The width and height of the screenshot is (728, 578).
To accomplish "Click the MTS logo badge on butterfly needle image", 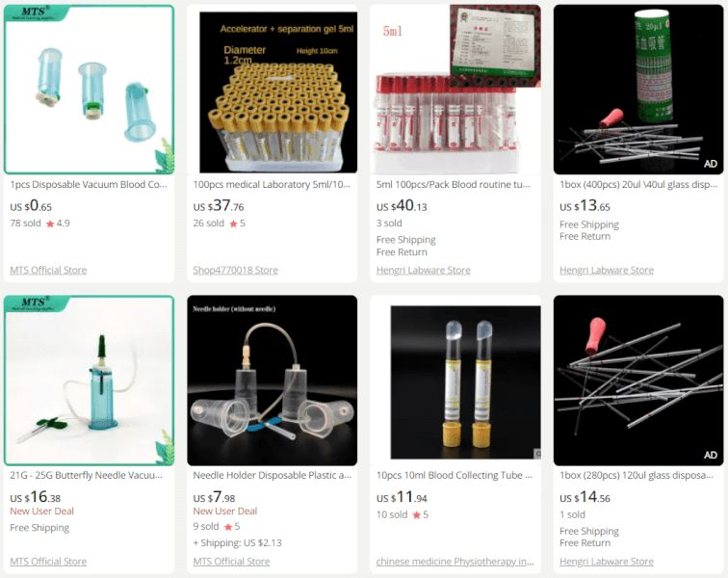I will pyautogui.click(x=37, y=303).
